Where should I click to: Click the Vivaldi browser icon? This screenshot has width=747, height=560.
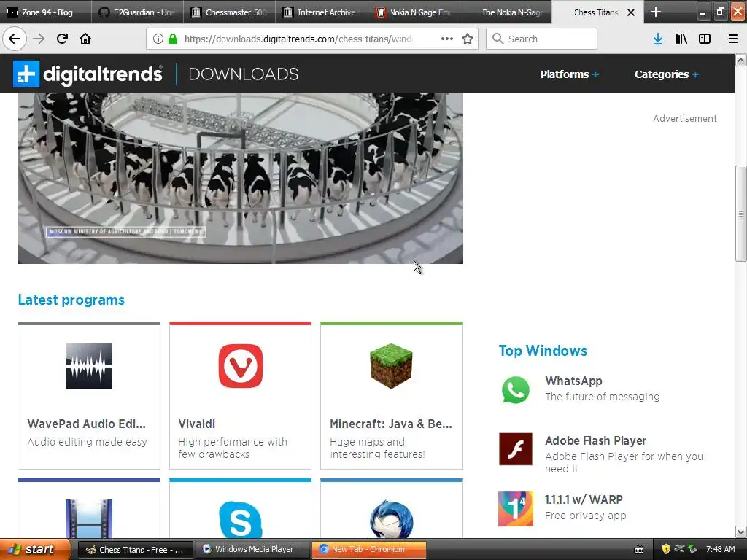pyautogui.click(x=241, y=366)
